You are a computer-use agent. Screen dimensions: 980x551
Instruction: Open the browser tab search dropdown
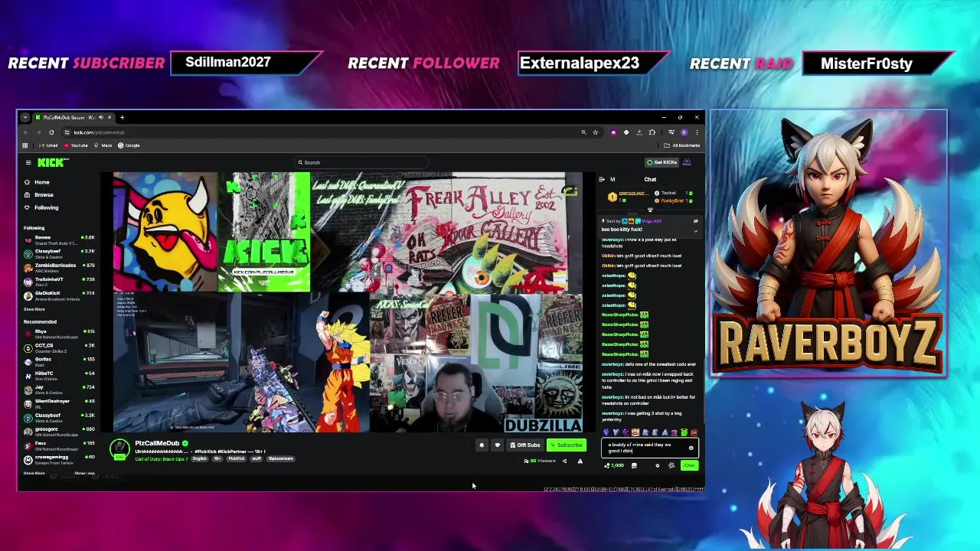click(25, 117)
